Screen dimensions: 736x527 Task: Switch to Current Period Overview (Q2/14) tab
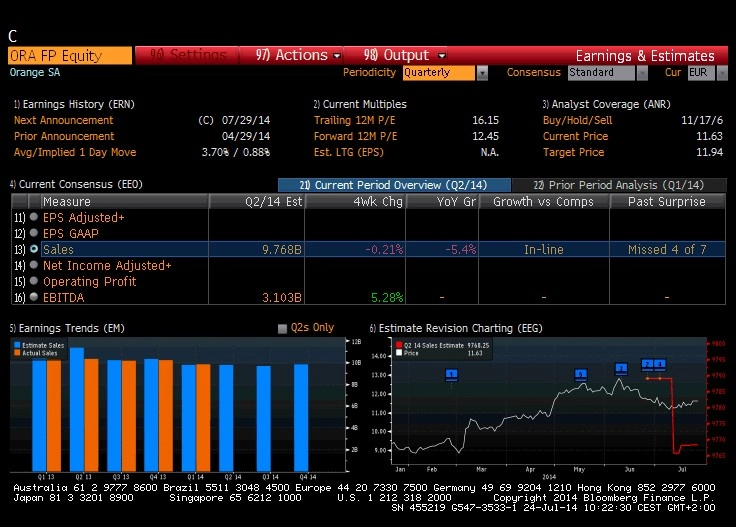click(394, 185)
